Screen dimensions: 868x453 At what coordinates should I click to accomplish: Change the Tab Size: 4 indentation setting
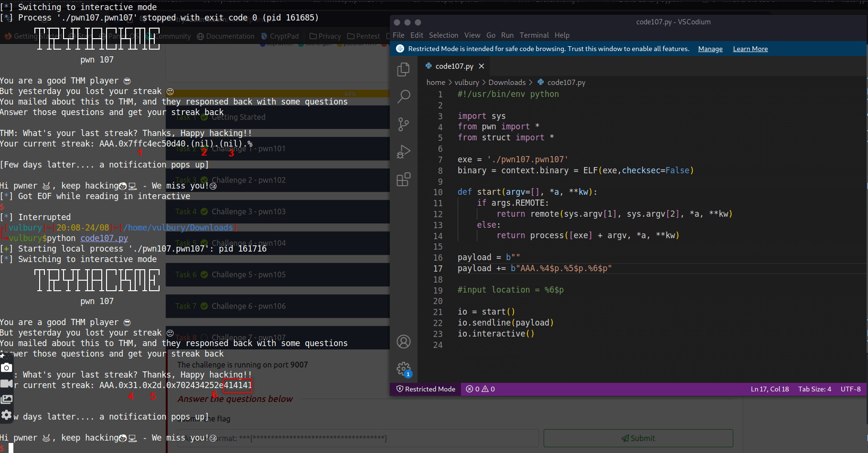[x=814, y=389]
